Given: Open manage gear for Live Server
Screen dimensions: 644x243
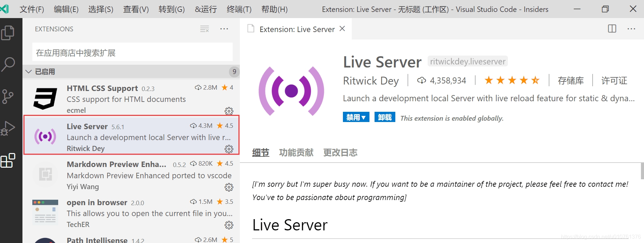Looking at the screenshot, I should 229,149.
